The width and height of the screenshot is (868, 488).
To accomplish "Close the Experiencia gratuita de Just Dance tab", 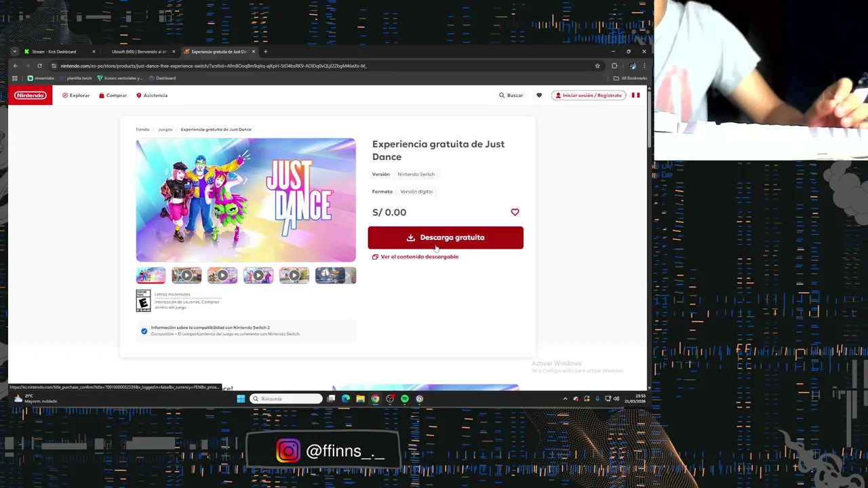I will [254, 52].
